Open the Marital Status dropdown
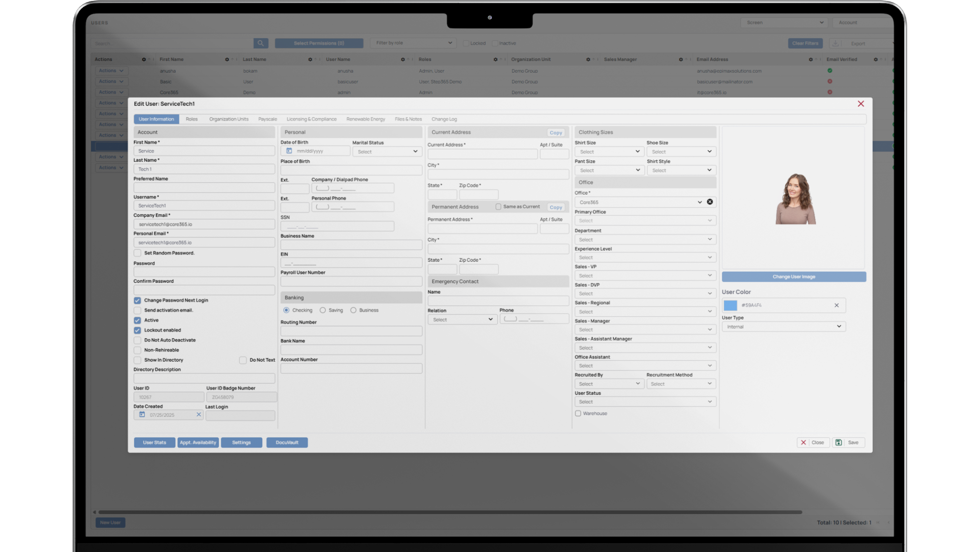 [387, 152]
